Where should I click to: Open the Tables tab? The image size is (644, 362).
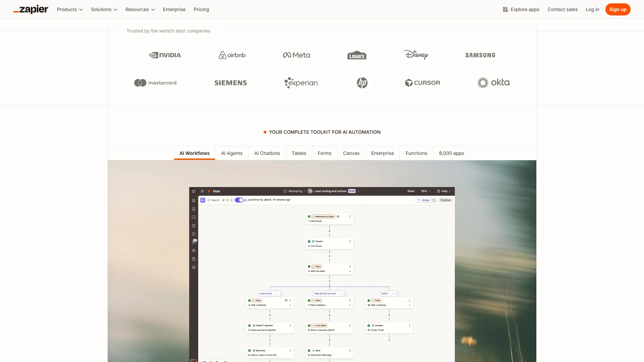[x=299, y=153]
